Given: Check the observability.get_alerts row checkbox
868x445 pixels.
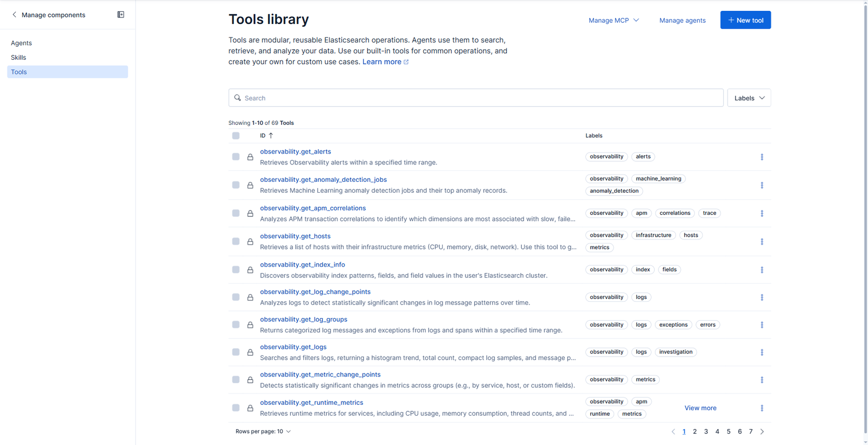Looking at the screenshot, I should [236, 157].
